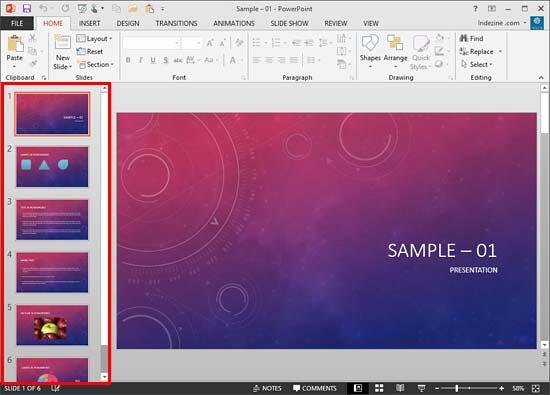Switch to the Transitions tab
Viewport: 550px width, 395px height.
coord(176,24)
